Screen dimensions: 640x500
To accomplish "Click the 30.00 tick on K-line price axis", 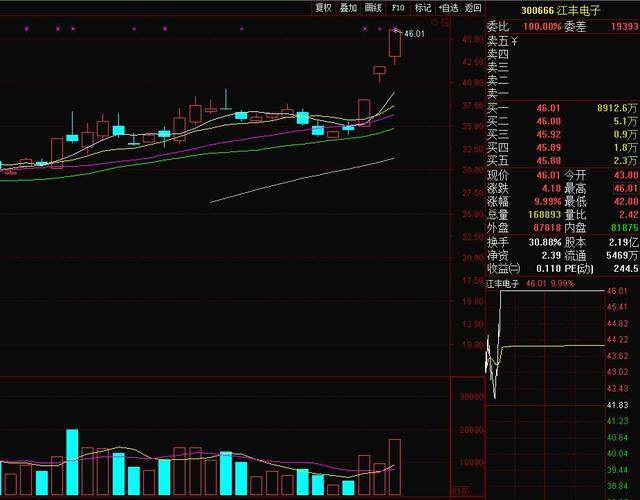I will (x=473, y=170).
